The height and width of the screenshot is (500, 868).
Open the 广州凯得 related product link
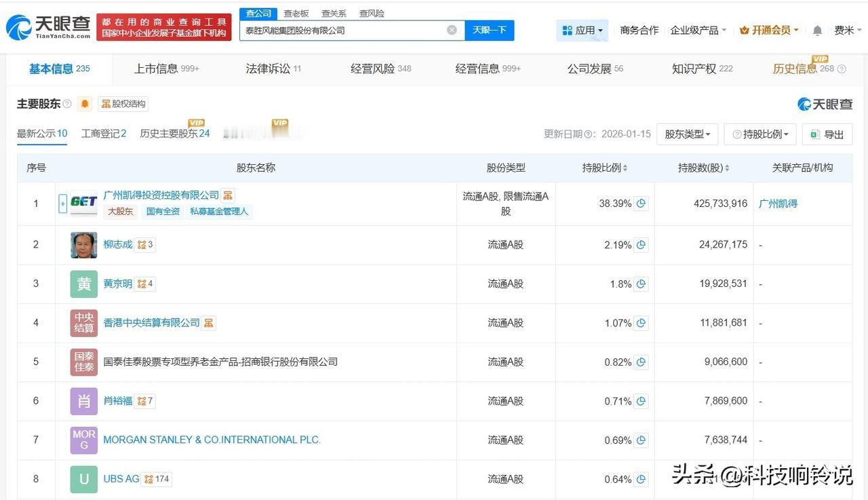click(x=778, y=204)
